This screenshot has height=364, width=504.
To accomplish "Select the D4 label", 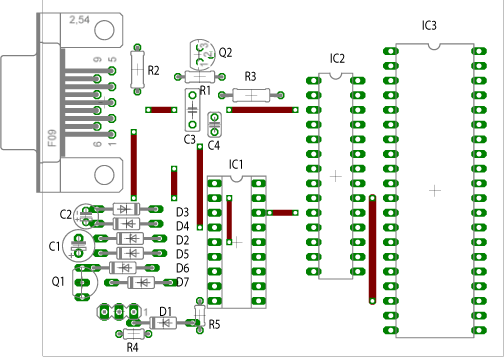I will [x=183, y=226].
